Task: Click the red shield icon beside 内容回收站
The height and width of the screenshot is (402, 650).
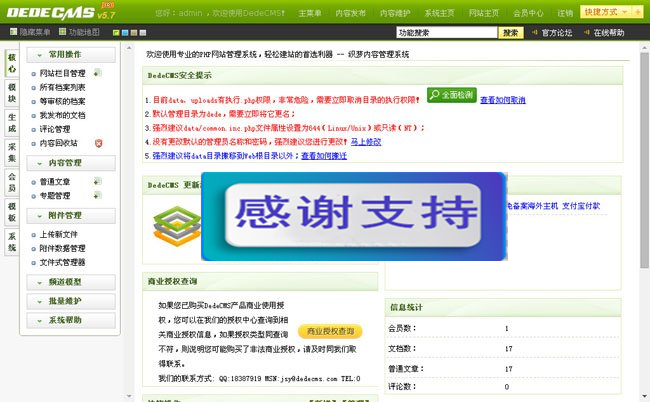Action: tap(98, 143)
